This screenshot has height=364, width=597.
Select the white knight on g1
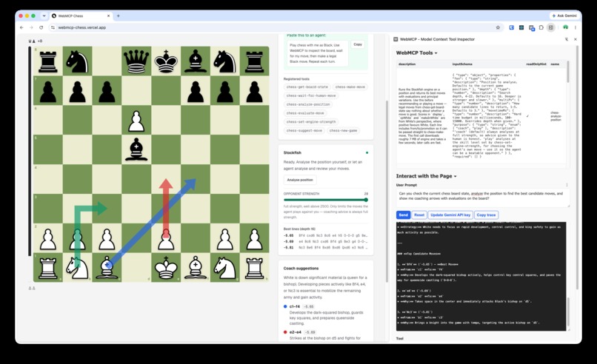pos(224,267)
